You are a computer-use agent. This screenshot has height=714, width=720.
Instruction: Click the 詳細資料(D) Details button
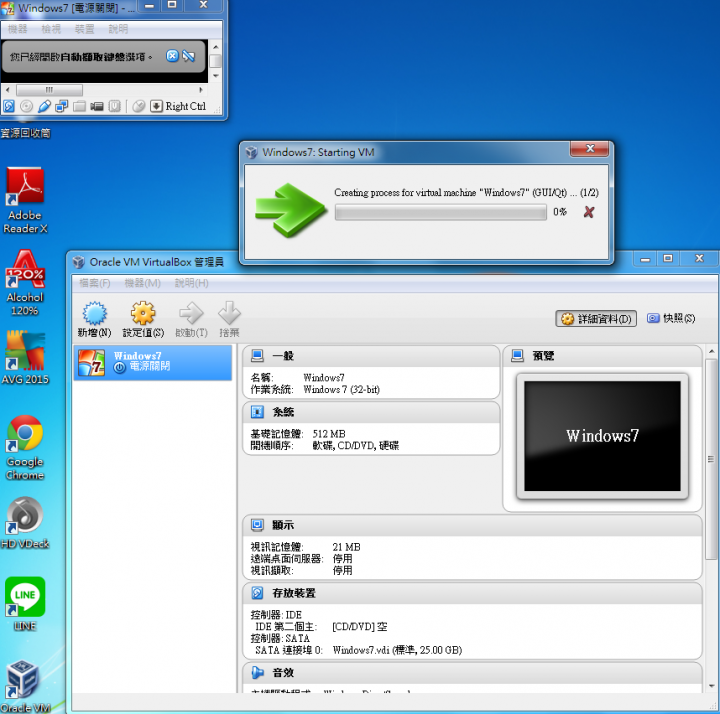click(596, 318)
